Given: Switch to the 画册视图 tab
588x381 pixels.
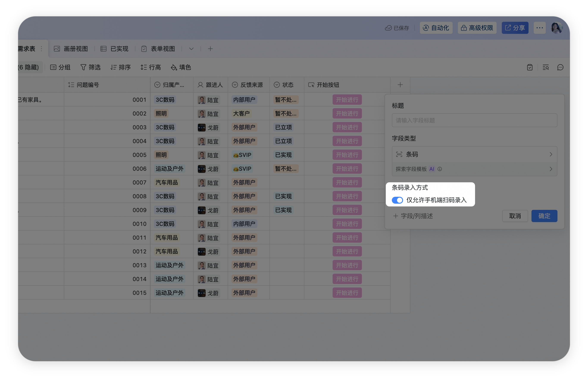Looking at the screenshot, I should coord(71,49).
